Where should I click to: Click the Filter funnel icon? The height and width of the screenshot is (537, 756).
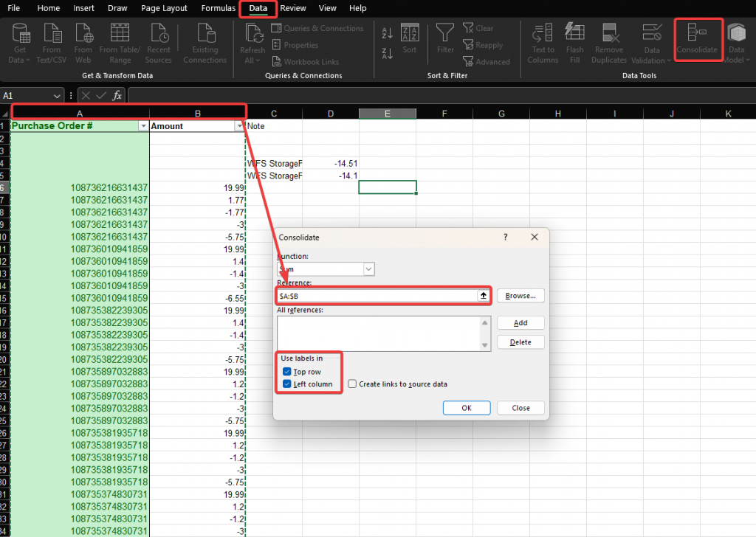(x=445, y=34)
